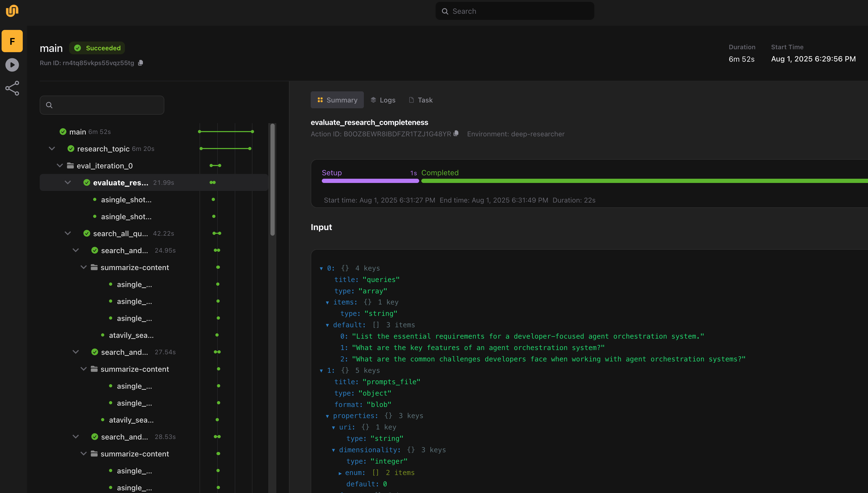The width and height of the screenshot is (868, 493).
Task: Open the orange F project tile
Action: (12, 41)
